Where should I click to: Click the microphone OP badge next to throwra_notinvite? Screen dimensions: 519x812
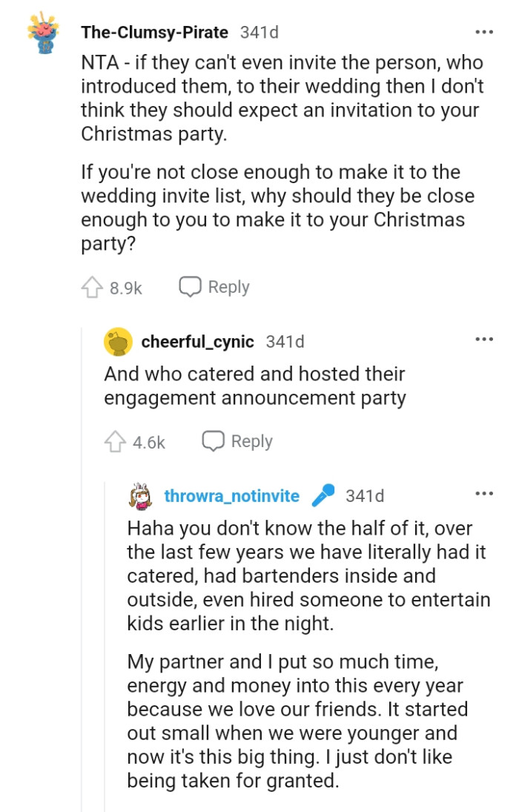[x=322, y=495]
